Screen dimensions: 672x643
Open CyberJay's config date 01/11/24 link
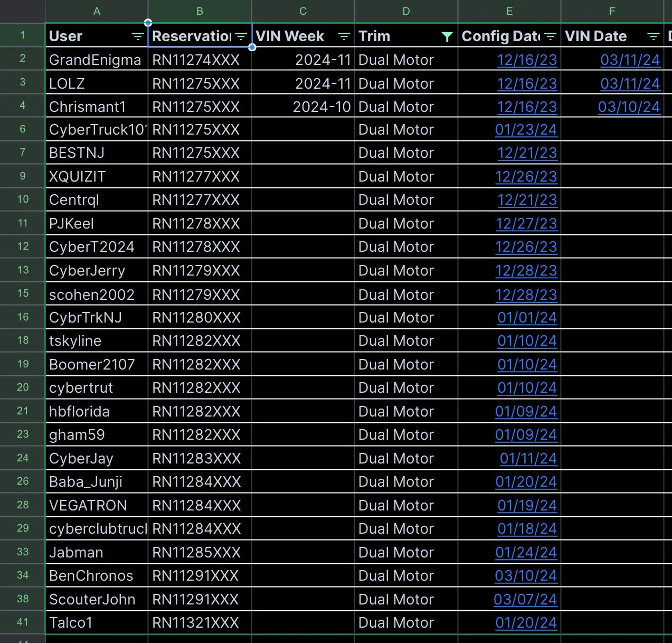(x=528, y=459)
